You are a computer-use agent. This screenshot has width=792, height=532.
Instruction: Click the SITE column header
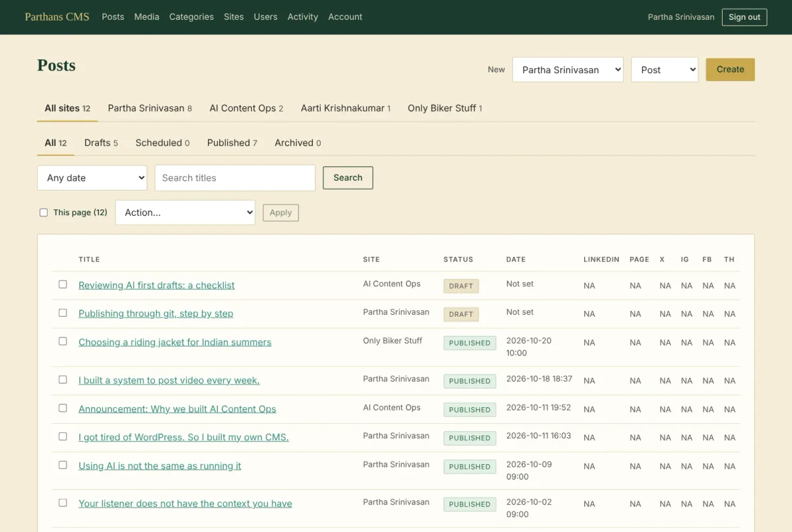(x=372, y=259)
